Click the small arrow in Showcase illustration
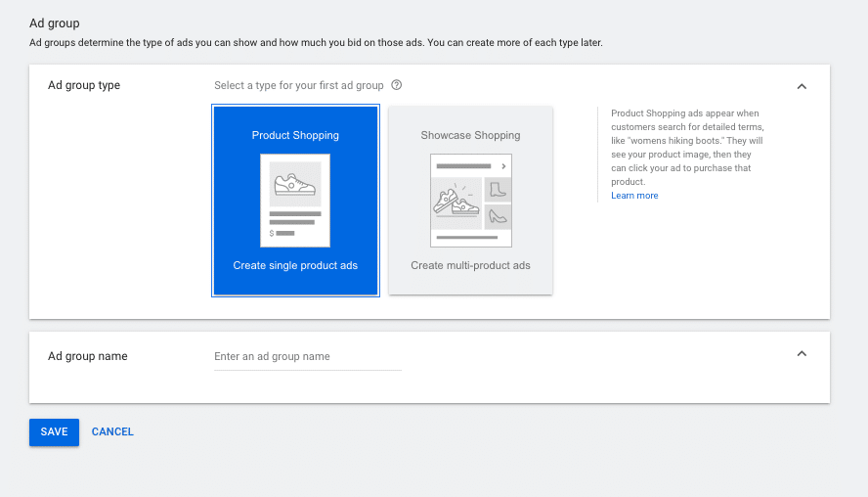Screen dimensions: 868x497 click(503, 166)
